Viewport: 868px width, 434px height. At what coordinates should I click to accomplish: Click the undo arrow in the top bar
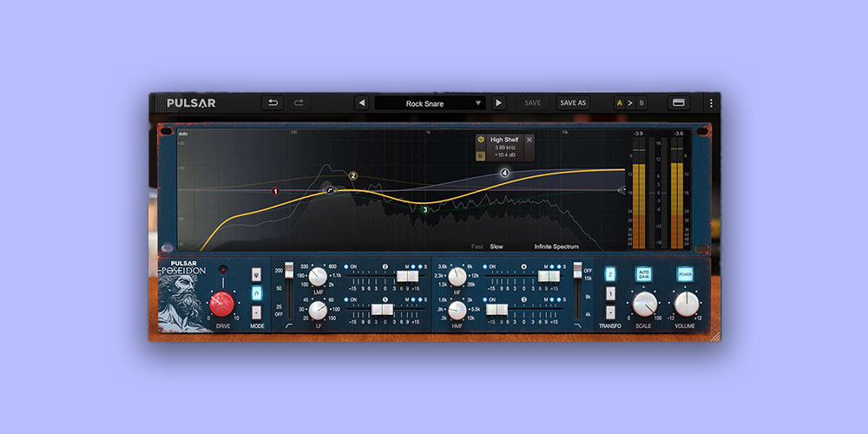[273, 103]
